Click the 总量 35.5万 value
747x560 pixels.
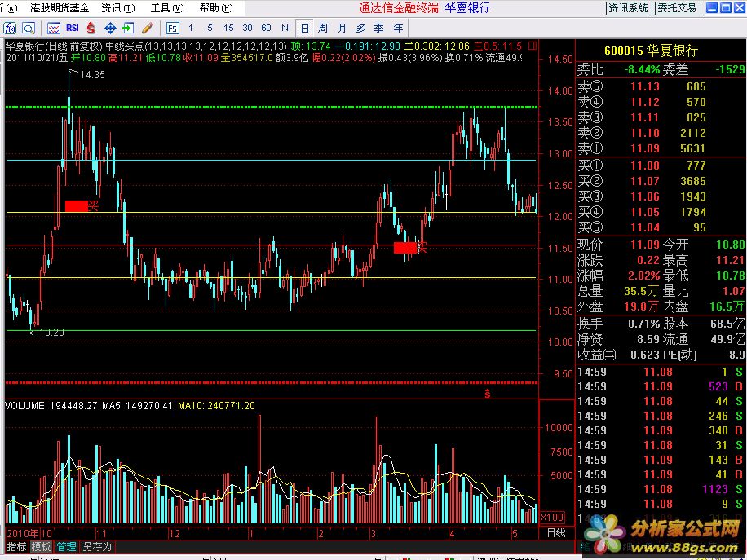(641, 291)
